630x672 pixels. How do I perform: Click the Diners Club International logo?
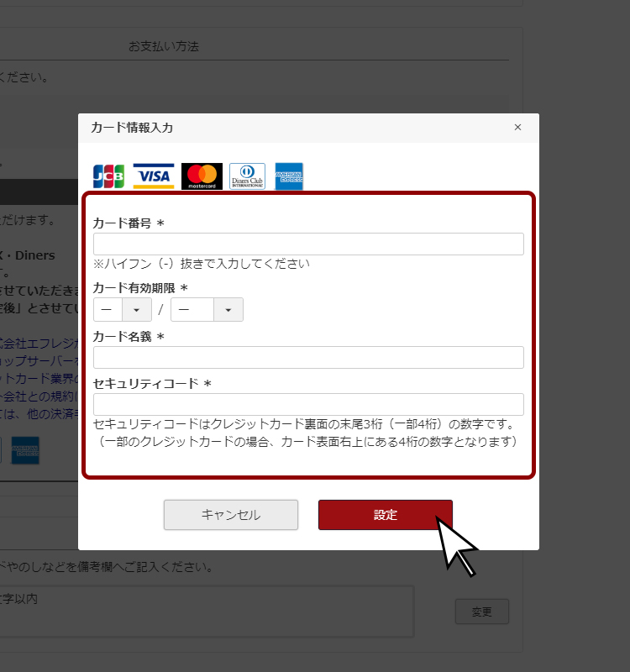tap(247, 176)
